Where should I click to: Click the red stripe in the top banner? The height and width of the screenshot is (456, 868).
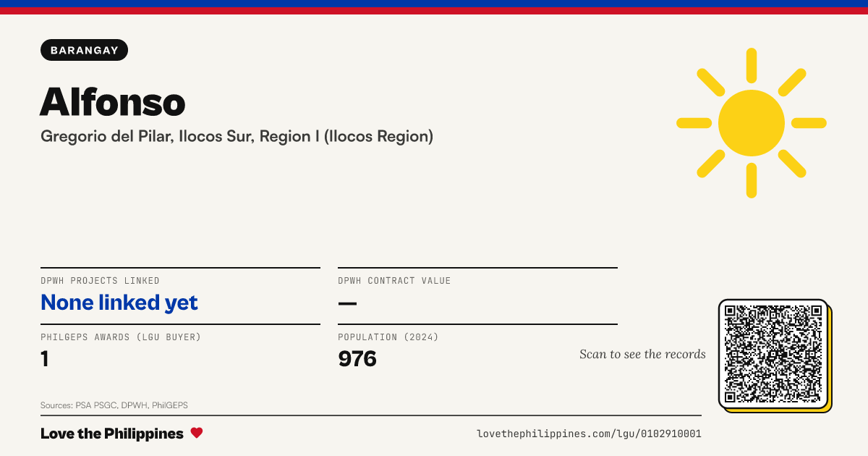point(434,11)
